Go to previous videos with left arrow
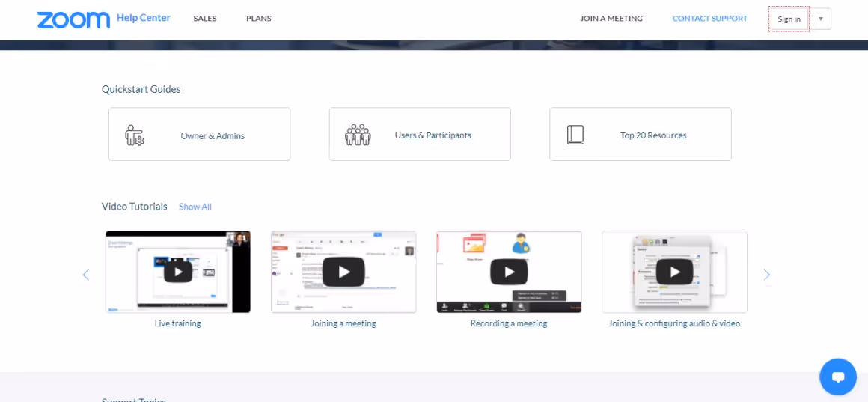The width and height of the screenshot is (868, 402). (86, 275)
